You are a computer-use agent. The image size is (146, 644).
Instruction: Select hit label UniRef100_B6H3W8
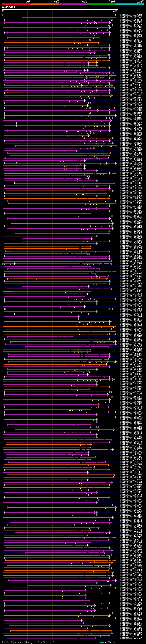[131, 35]
